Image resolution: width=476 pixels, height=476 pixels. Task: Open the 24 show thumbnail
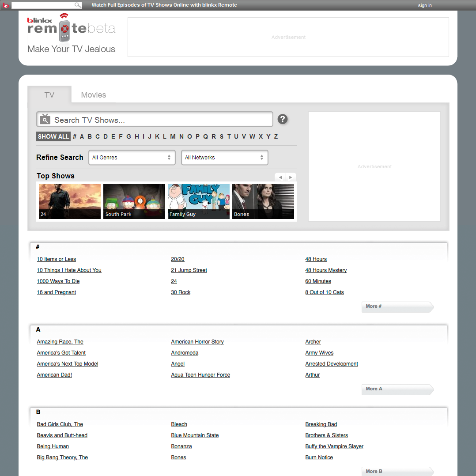point(69,201)
